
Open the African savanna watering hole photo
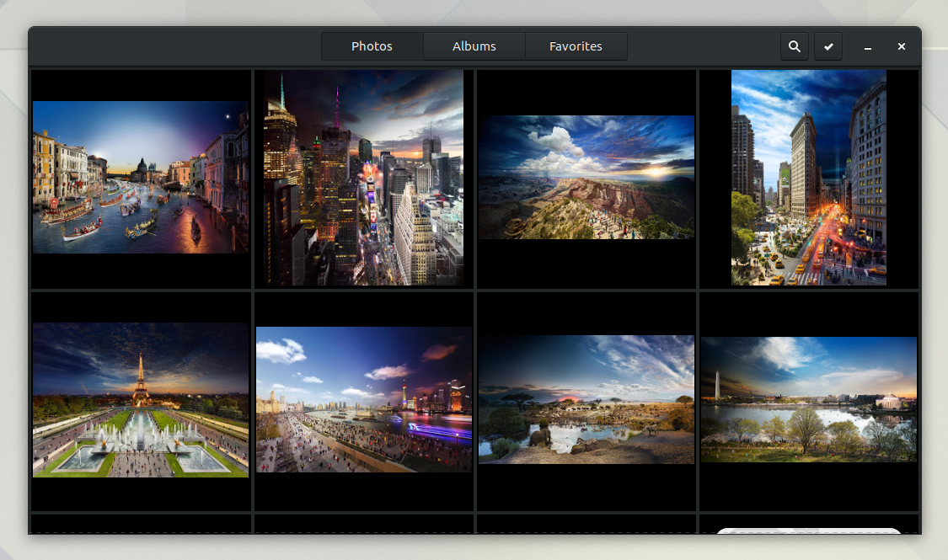click(x=586, y=399)
